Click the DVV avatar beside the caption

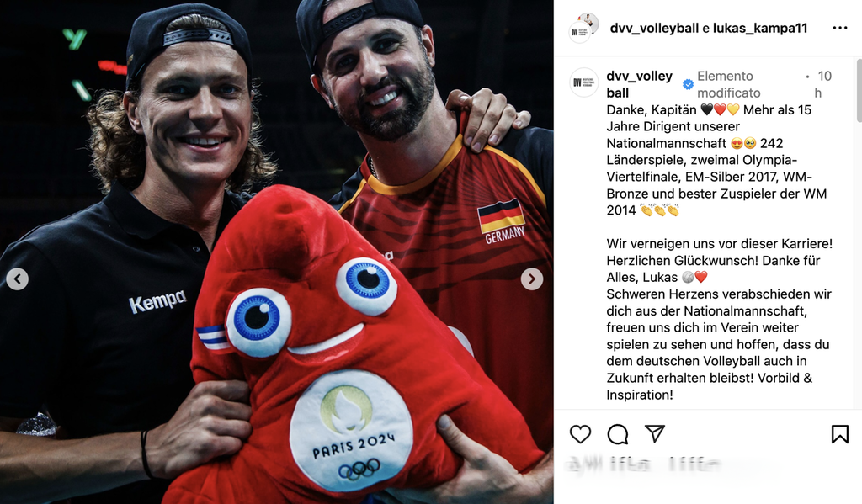coord(583,82)
